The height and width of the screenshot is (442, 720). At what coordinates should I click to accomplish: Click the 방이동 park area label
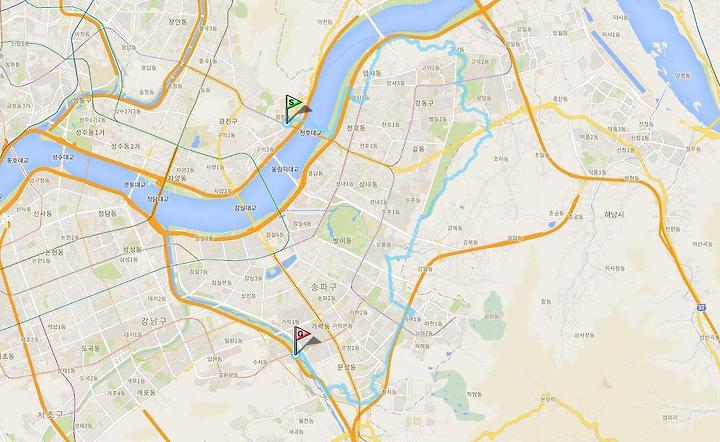pyautogui.click(x=344, y=239)
